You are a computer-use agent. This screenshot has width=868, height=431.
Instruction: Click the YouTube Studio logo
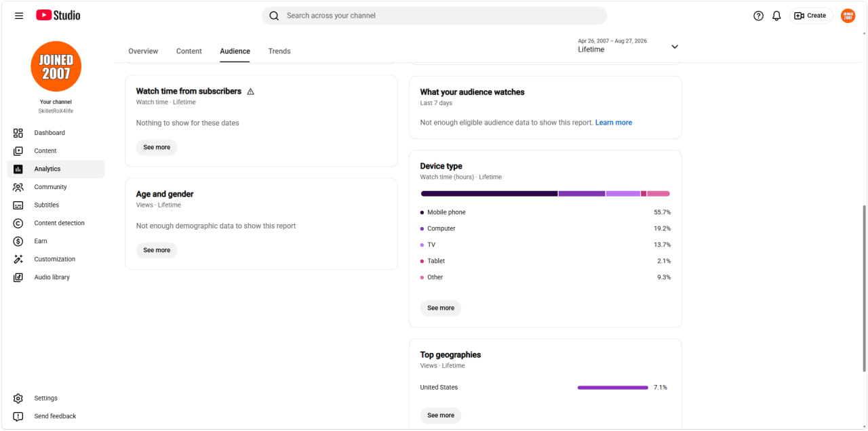[58, 15]
